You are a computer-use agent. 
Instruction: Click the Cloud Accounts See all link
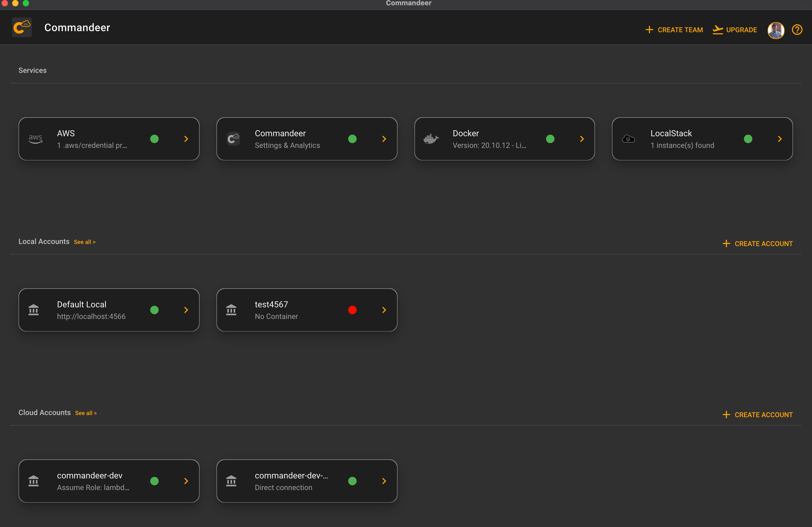(86, 413)
